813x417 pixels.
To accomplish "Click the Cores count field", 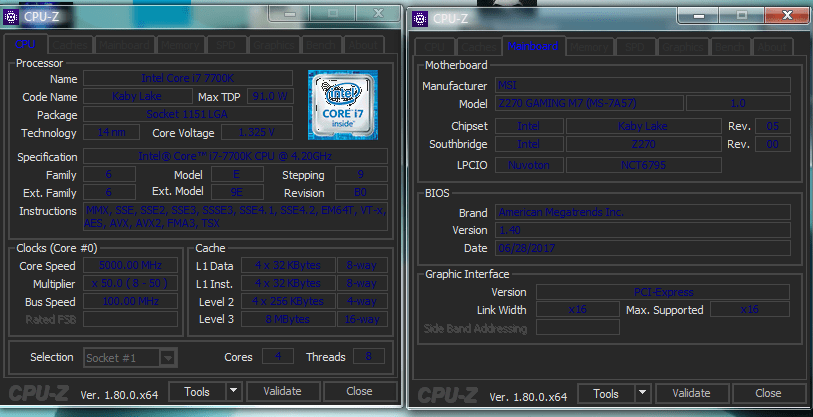I will pos(278,356).
